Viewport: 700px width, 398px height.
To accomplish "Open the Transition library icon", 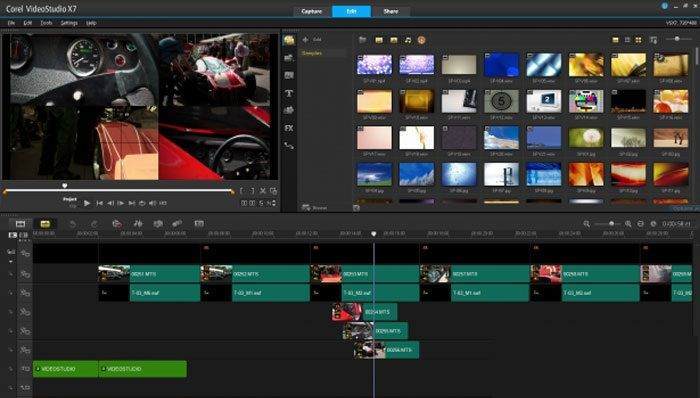I will (x=289, y=75).
